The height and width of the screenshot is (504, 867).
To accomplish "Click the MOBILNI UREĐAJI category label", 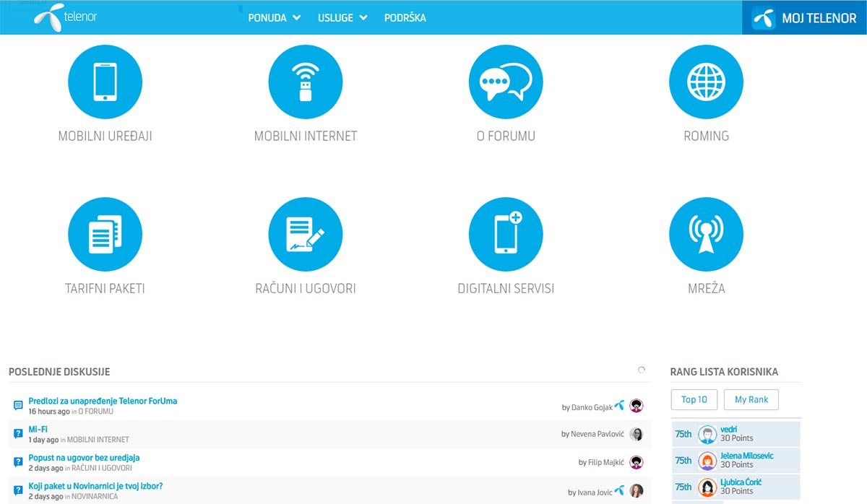I will pyautogui.click(x=105, y=136).
